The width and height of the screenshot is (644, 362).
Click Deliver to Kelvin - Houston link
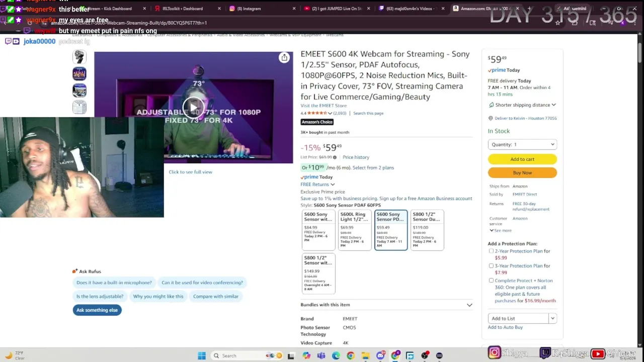point(525,118)
